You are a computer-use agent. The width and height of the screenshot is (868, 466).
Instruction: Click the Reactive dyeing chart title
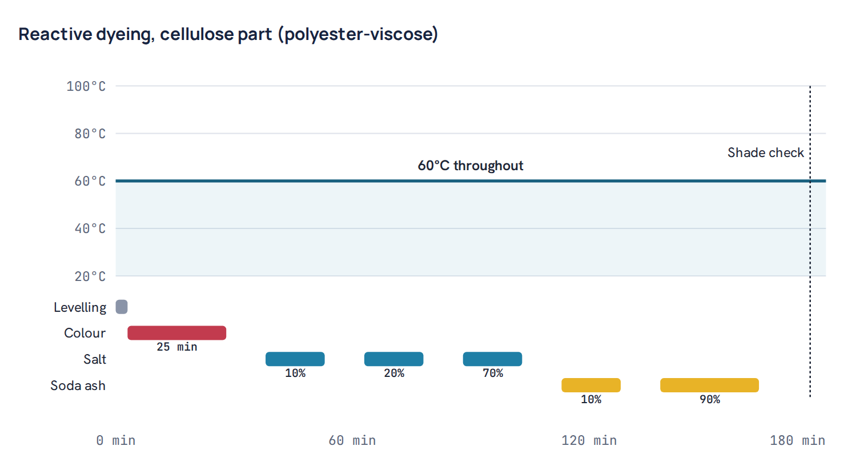point(228,34)
